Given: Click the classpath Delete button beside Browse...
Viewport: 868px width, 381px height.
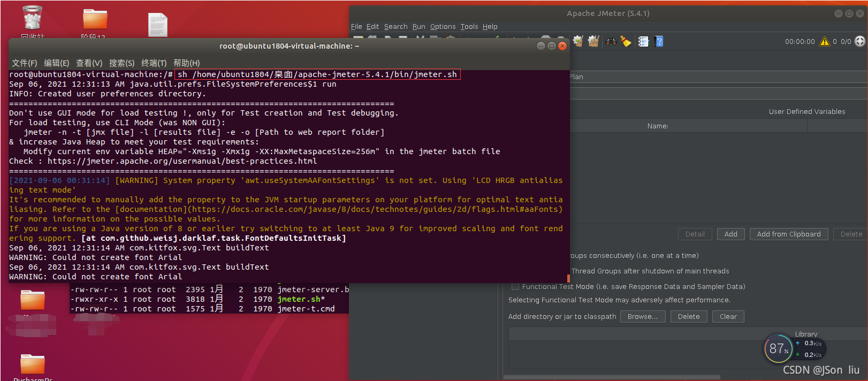Looking at the screenshot, I should coord(688,316).
